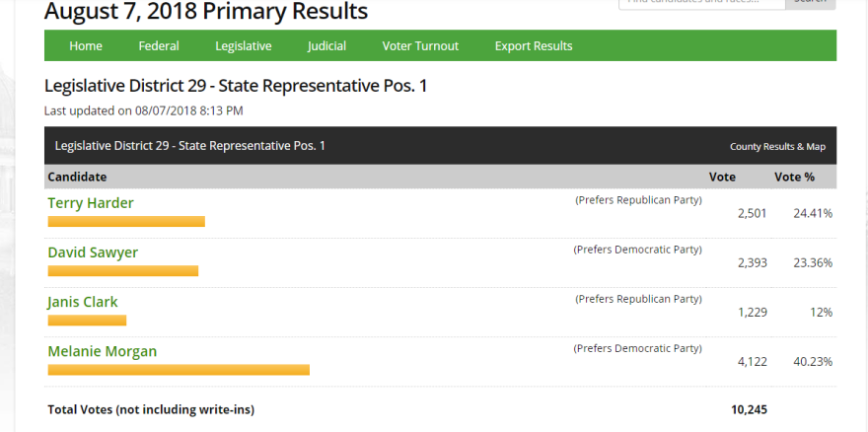Click David Sawyer's orange vote bar

click(123, 271)
